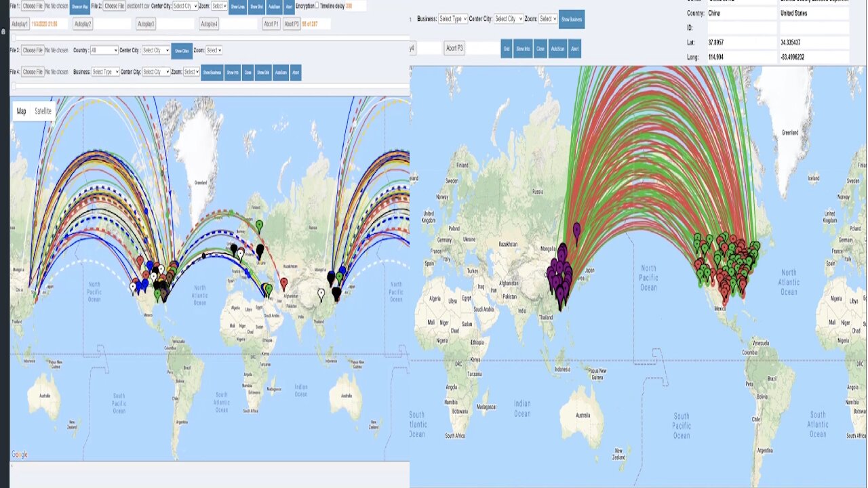
Task: Click the '98 of 287' counter text
Action: click(310, 24)
